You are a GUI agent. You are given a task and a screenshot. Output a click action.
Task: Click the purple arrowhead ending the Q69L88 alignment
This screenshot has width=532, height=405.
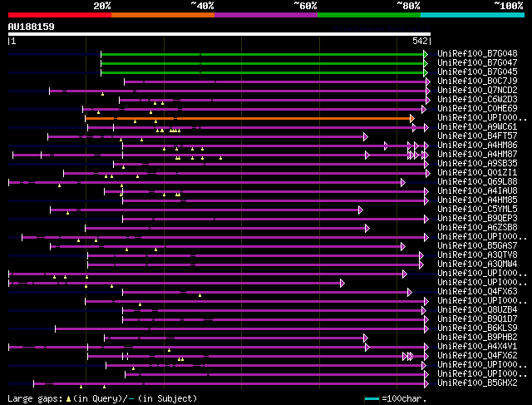[x=402, y=183]
